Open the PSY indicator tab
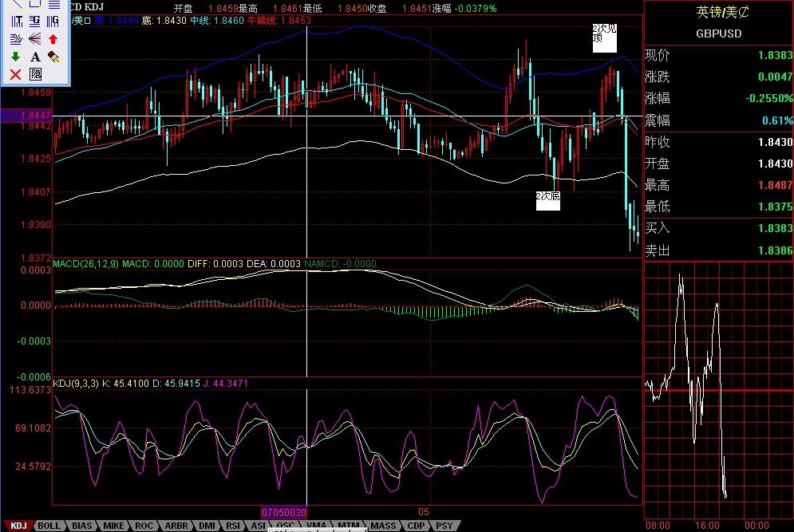Image resolution: width=794 pixels, height=532 pixels. [443, 526]
